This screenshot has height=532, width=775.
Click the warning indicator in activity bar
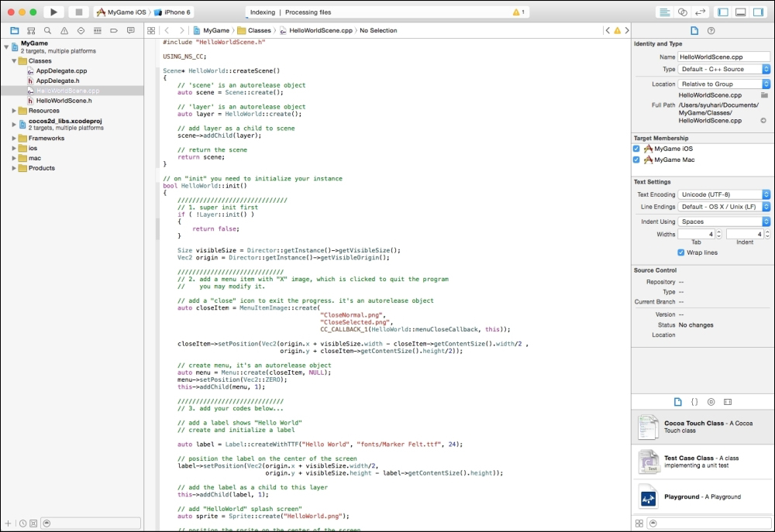click(x=518, y=12)
